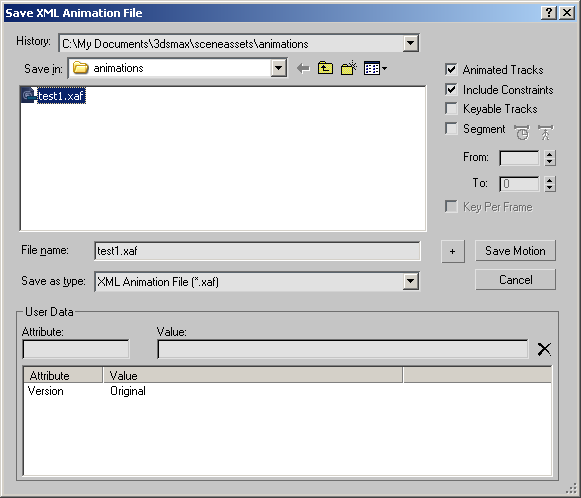Click the segment clock time icon
Viewport: 581px width, 498px height.
tap(522, 132)
